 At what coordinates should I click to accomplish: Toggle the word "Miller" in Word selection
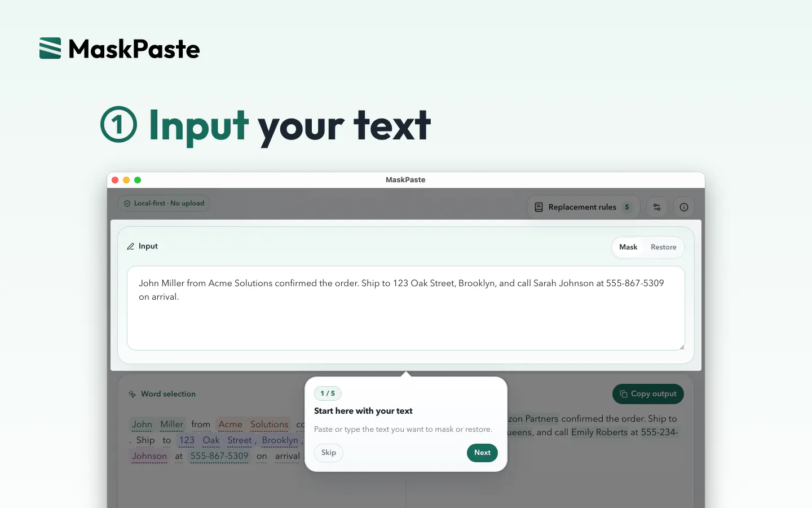171,424
